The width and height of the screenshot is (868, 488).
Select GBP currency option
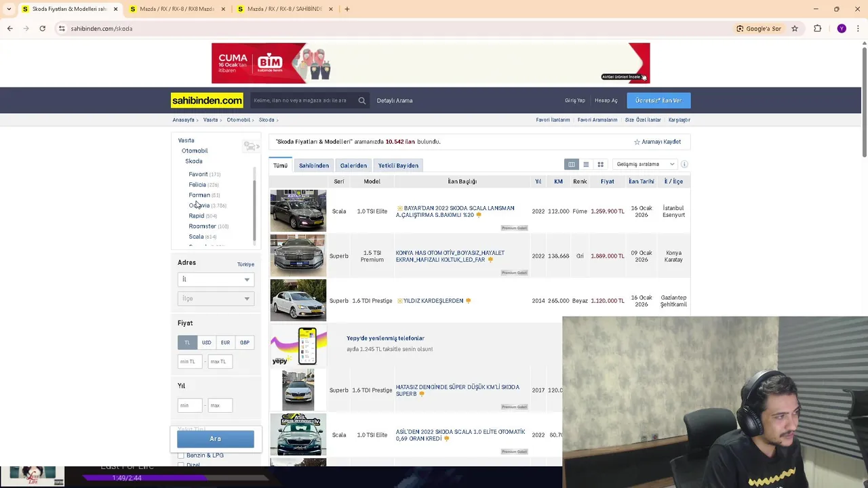coord(244,342)
